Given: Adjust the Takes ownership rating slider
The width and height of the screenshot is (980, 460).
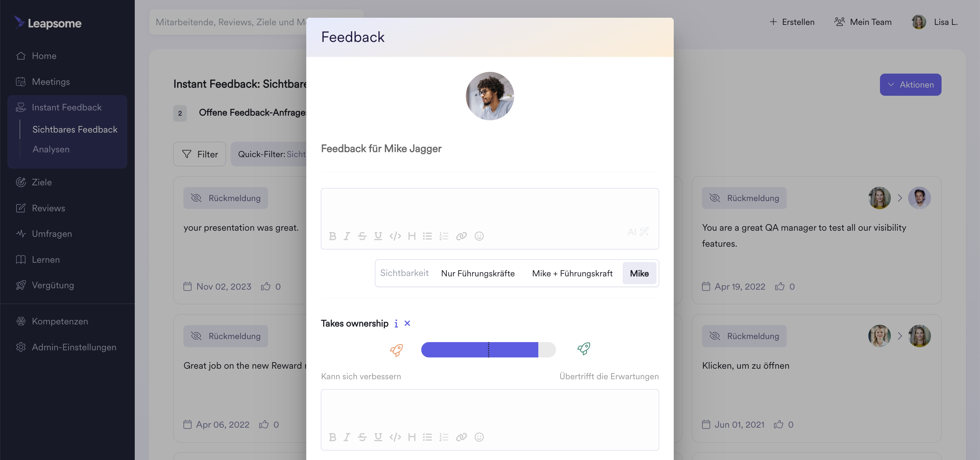Looking at the screenshot, I should tap(488, 350).
